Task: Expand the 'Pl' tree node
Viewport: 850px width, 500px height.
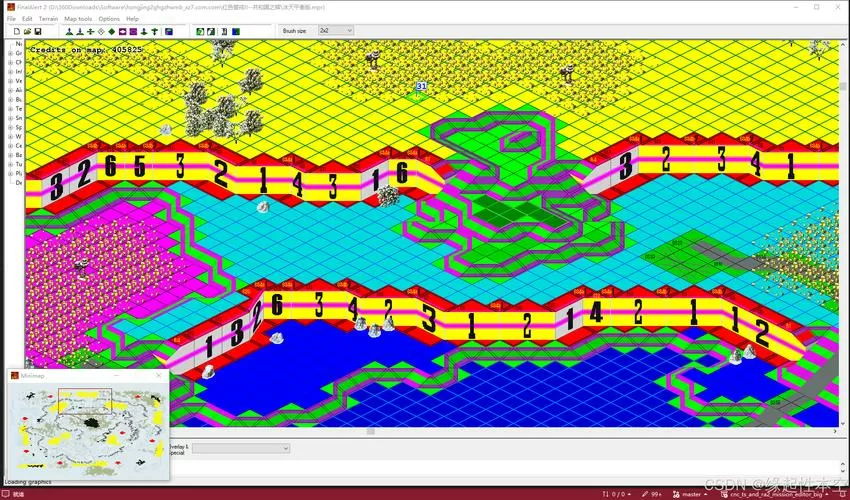Action: pos(10,173)
